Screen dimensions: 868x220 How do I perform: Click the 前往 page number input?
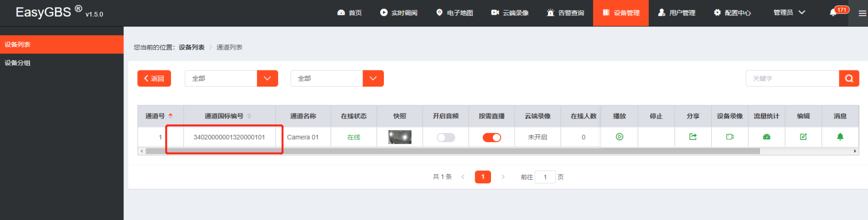coord(545,177)
